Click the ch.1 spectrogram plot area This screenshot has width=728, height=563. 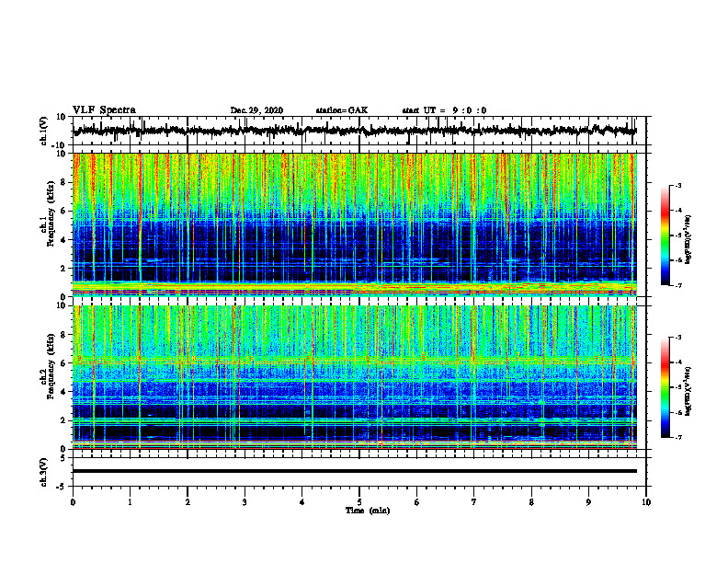click(x=355, y=224)
